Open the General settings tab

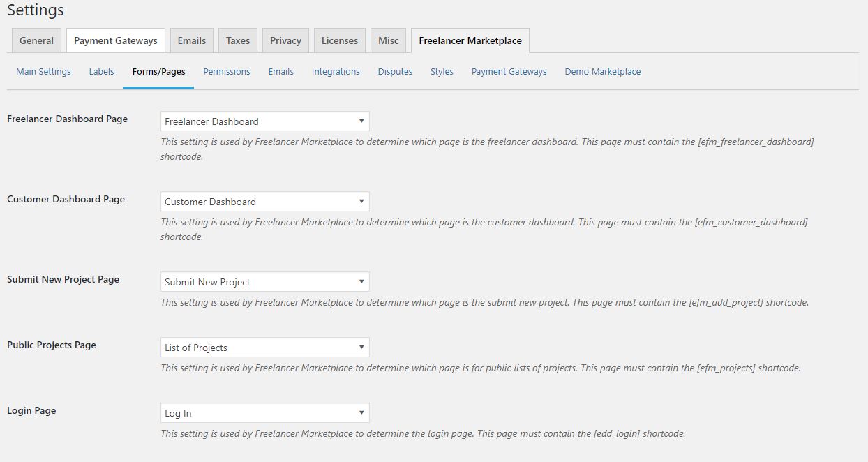37,40
